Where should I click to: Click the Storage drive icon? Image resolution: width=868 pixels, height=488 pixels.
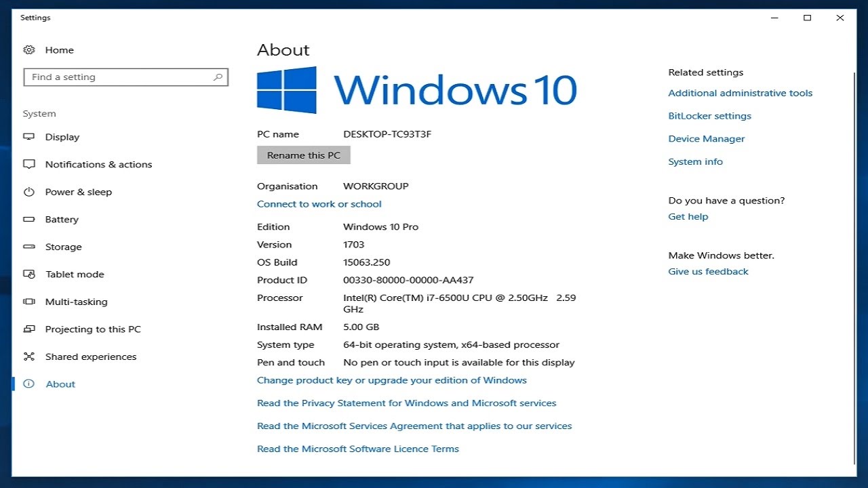click(x=29, y=247)
